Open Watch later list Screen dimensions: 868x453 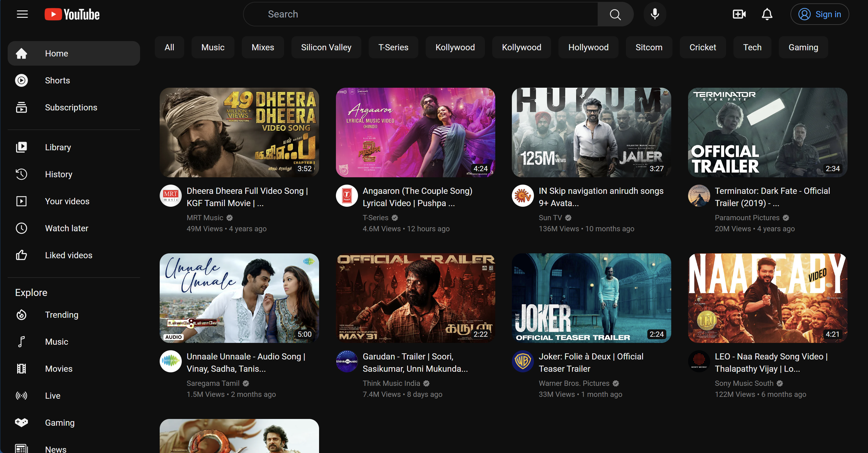pyautogui.click(x=74, y=228)
